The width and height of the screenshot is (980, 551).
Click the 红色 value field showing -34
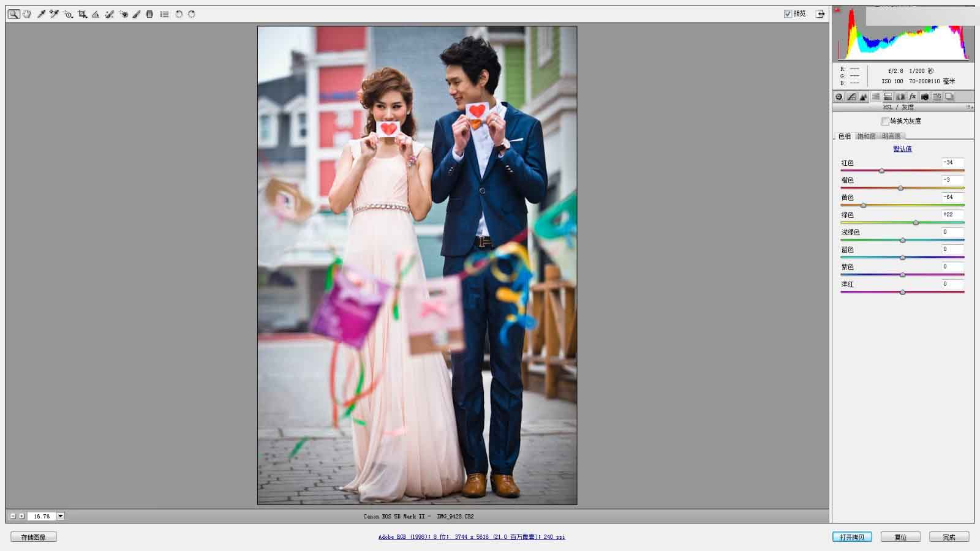(x=953, y=163)
